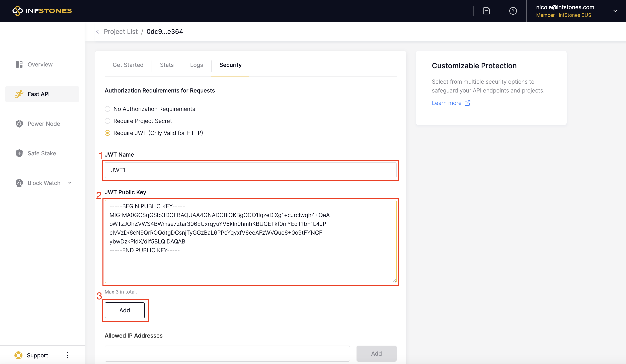Image resolution: width=626 pixels, height=364 pixels.
Task: Click the Power Node sidebar icon
Action: point(19,124)
